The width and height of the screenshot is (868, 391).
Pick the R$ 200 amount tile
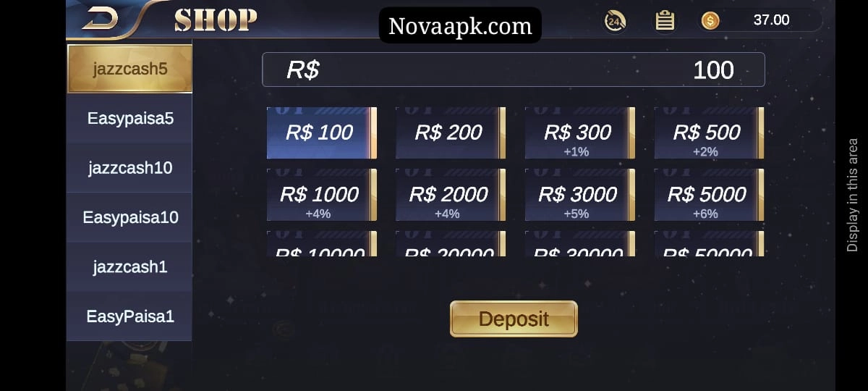click(x=451, y=133)
